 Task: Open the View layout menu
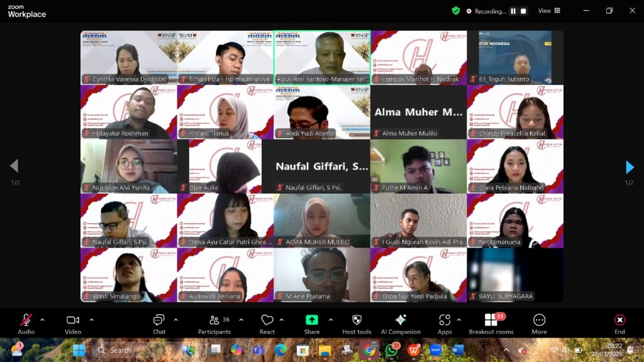(x=549, y=11)
